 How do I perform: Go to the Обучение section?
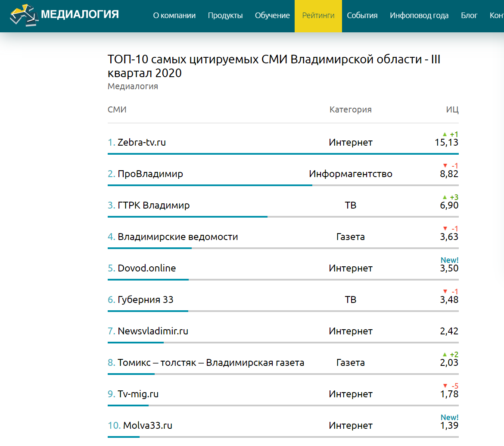pyautogui.click(x=272, y=16)
